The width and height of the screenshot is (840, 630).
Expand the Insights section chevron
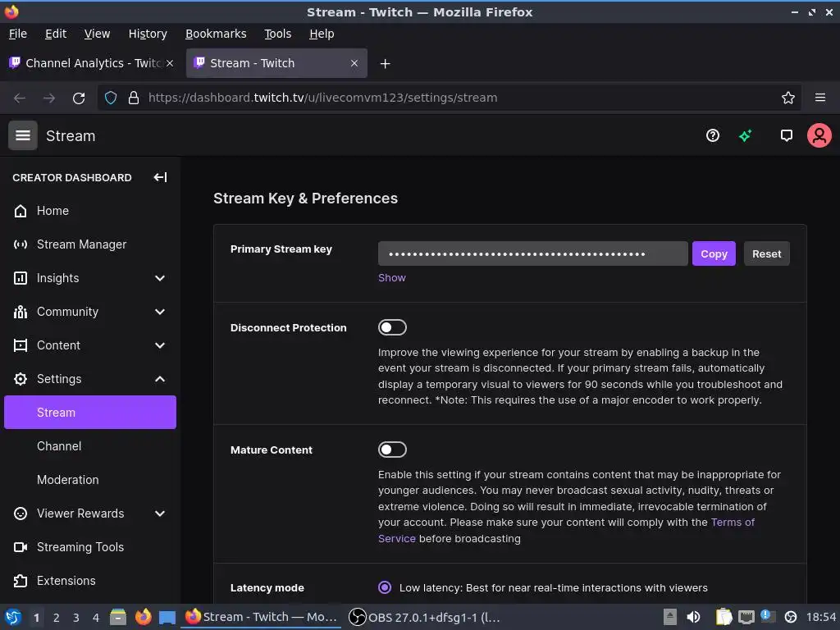click(x=160, y=278)
